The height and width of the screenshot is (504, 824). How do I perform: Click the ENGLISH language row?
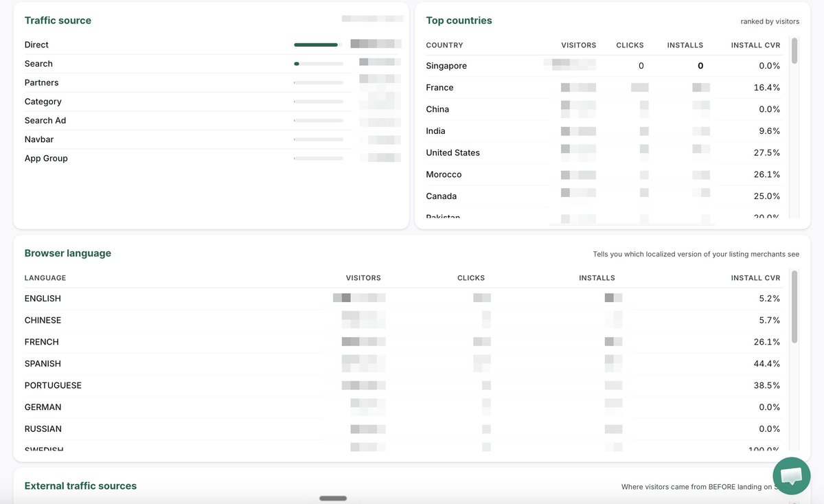[402, 299]
